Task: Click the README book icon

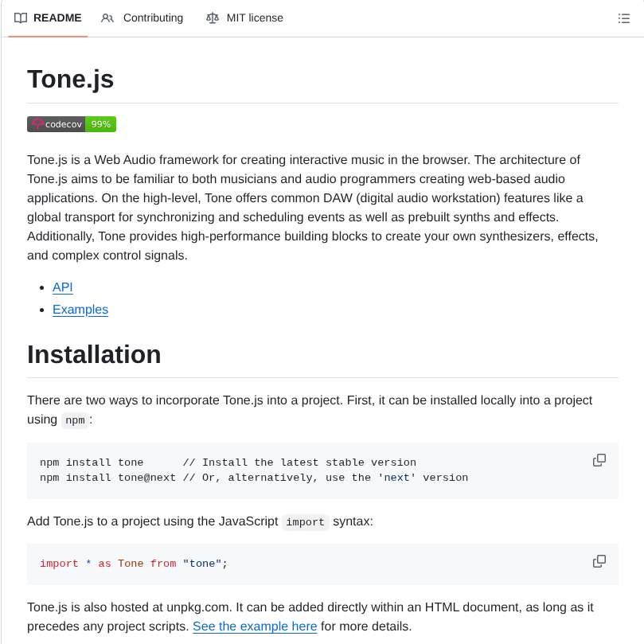Action: coord(21,18)
